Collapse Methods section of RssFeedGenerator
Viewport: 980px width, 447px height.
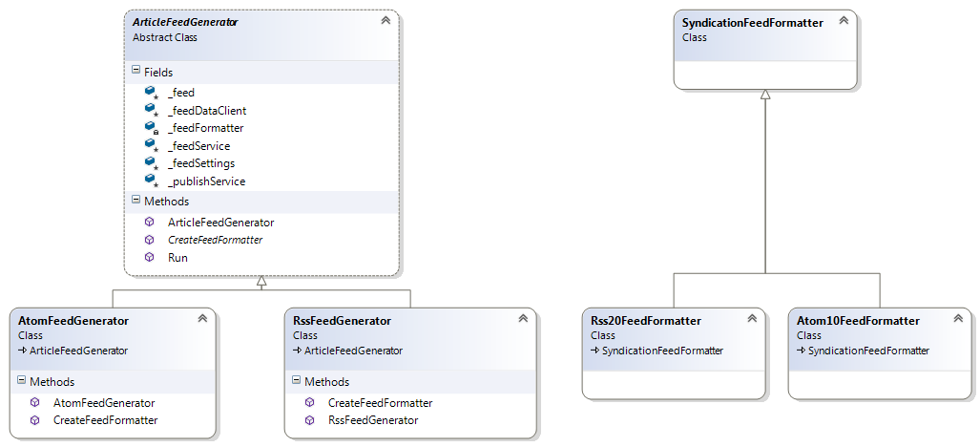click(295, 382)
